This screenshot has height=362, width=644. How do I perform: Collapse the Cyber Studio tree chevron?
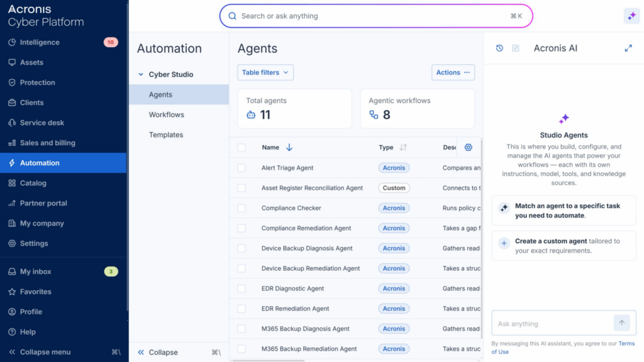coord(141,74)
